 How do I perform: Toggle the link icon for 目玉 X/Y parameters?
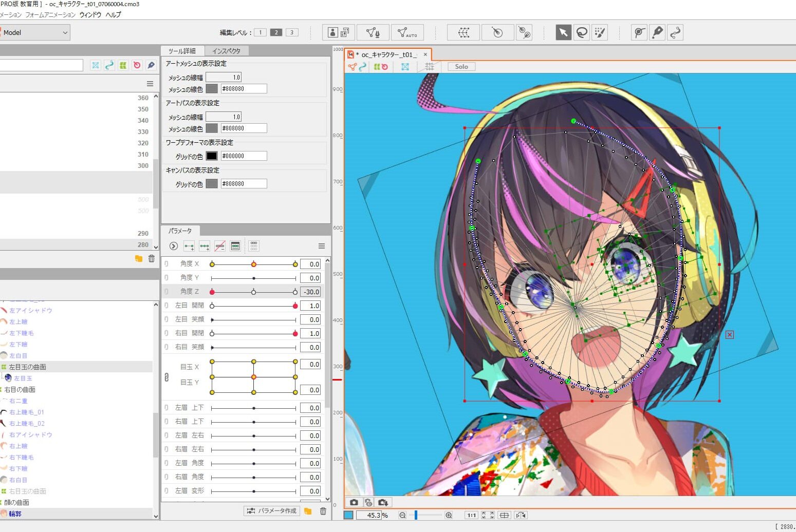coord(166,377)
